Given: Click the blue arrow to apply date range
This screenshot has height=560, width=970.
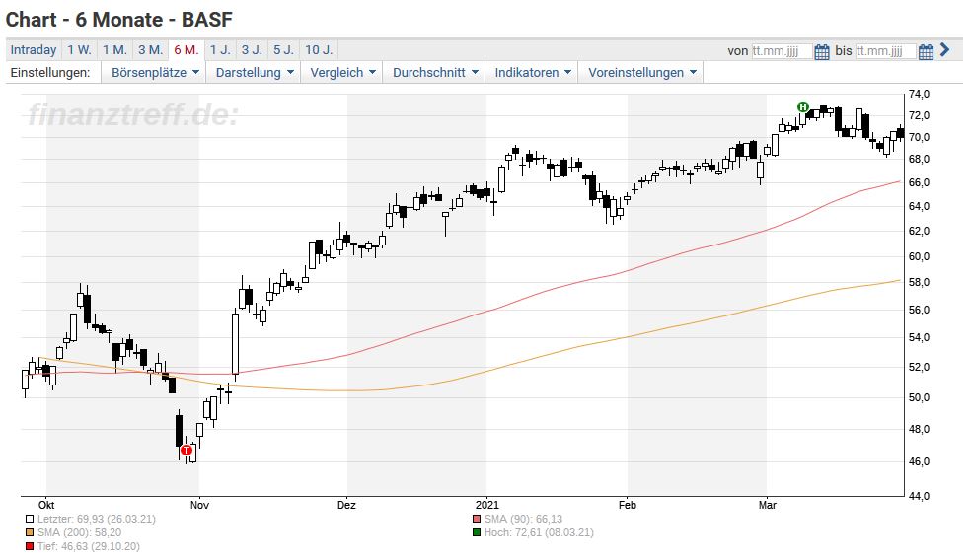Looking at the screenshot, I should pyautogui.click(x=944, y=49).
